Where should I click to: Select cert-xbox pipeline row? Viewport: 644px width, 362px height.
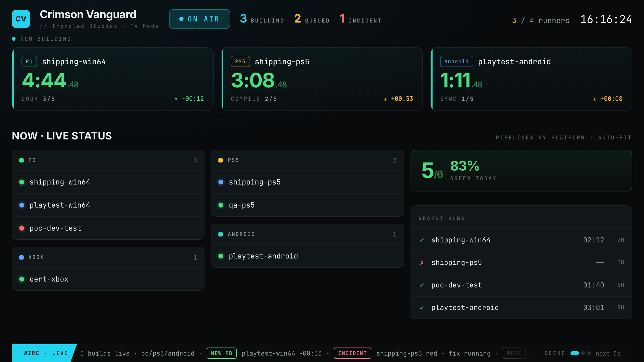(x=108, y=279)
